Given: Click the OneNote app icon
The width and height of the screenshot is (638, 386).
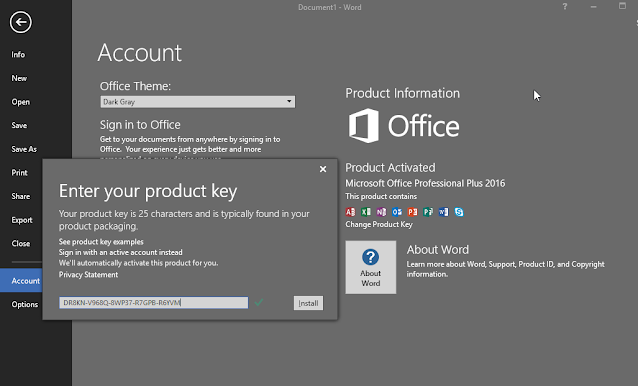Looking at the screenshot, I should 381,212.
